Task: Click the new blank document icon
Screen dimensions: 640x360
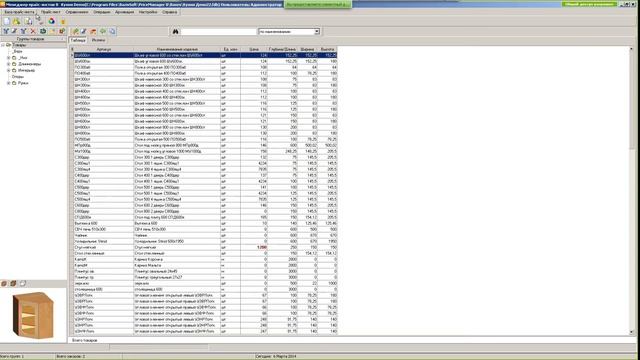Action: click(x=7, y=21)
